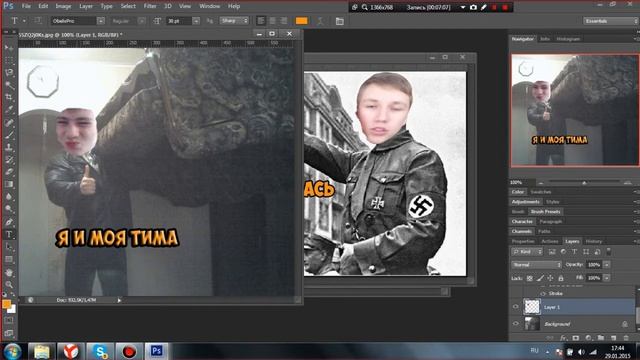Select the Horizontal Type tool
640x360 pixels.
point(9,234)
